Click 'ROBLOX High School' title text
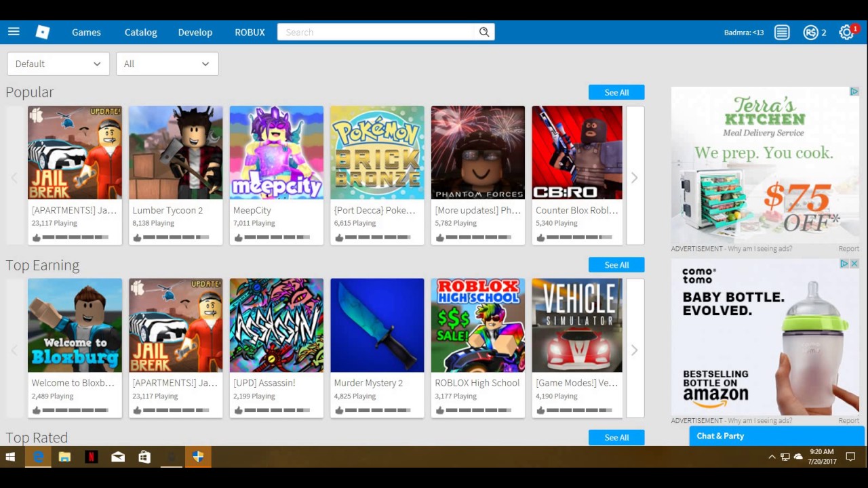 tap(477, 383)
